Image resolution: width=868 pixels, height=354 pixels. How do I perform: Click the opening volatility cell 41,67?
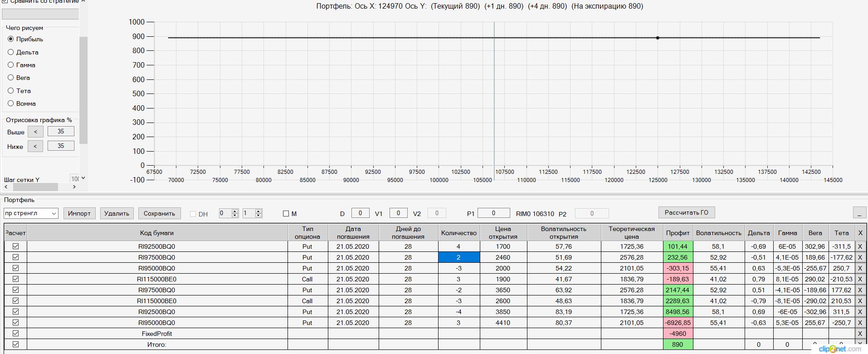(564, 279)
